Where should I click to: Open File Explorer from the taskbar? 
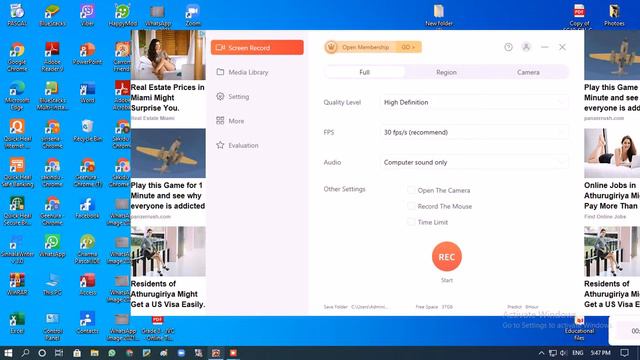pos(94,353)
